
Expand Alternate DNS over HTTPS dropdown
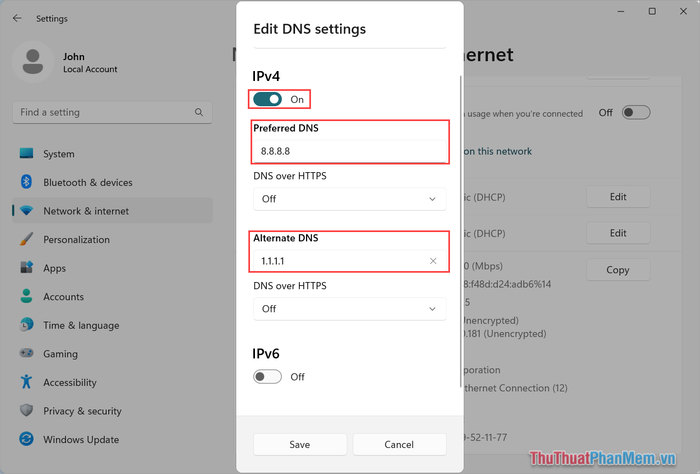tap(350, 309)
